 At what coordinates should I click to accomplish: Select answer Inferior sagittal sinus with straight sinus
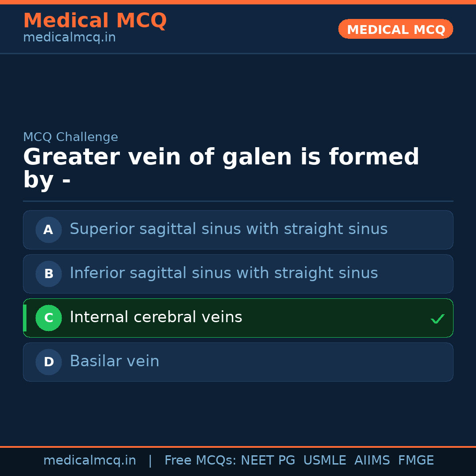point(223,273)
